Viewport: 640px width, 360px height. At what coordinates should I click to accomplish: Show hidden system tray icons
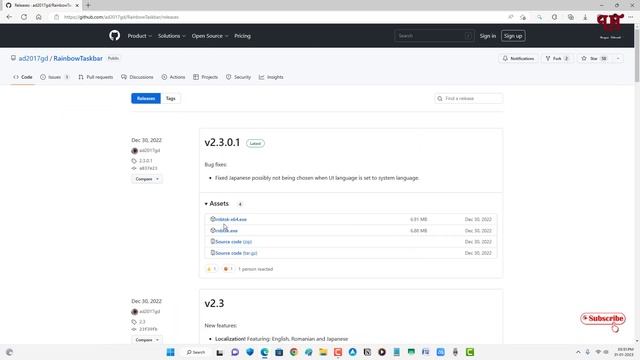[578, 352]
